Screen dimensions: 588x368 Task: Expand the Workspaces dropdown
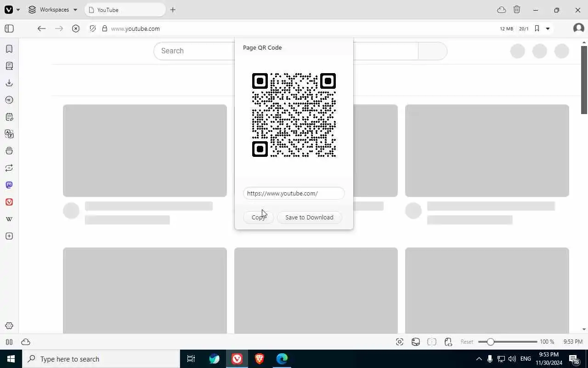pos(53,10)
